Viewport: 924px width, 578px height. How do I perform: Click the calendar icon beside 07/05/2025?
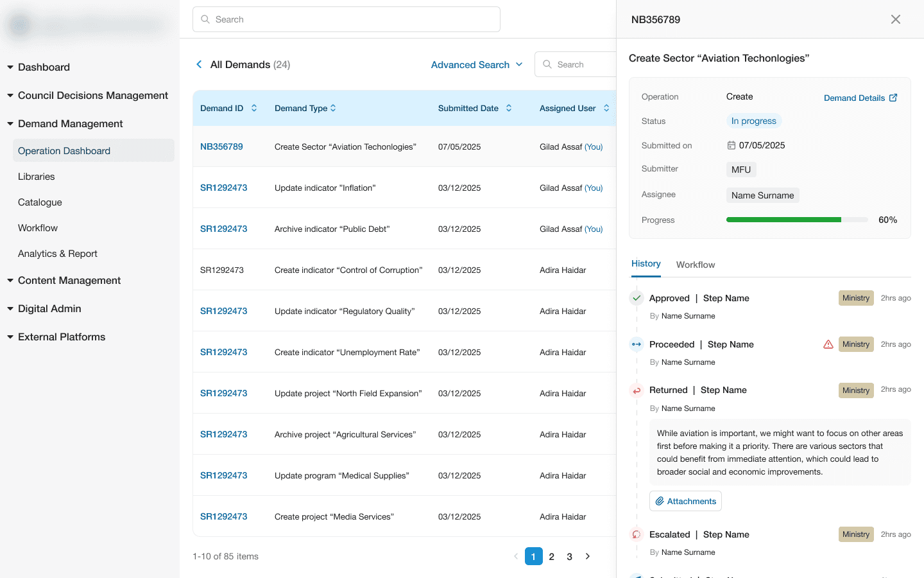pyautogui.click(x=731, y=145)
